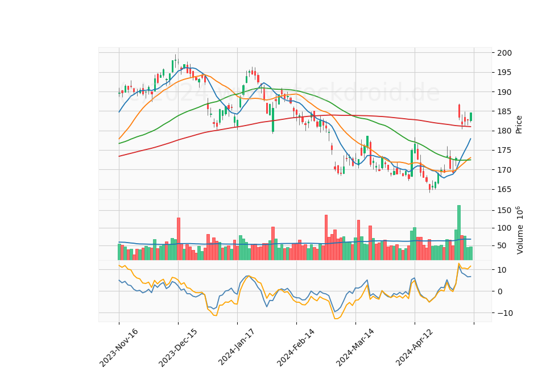Select the 2024-Feb-14 date label
Screen dimensions: 546x392
pyautogui.click(x=296, y=348)
